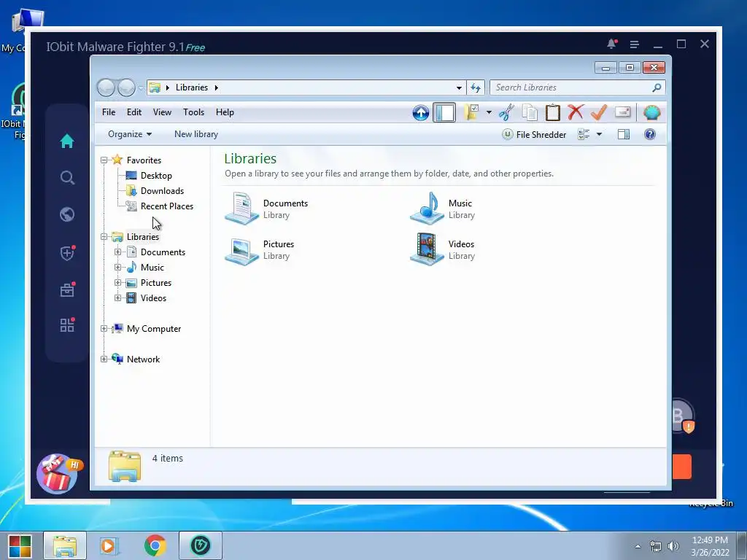The image size is (747, 560).
Task: Click IObit browser protect globe icon
Action: pos(67,214)
